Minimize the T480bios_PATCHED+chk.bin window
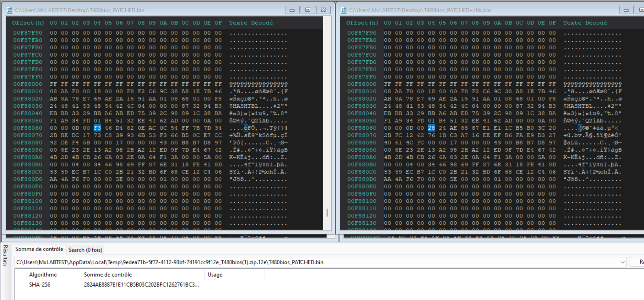Viewport: 644px width, 300px height. point(626,10)
